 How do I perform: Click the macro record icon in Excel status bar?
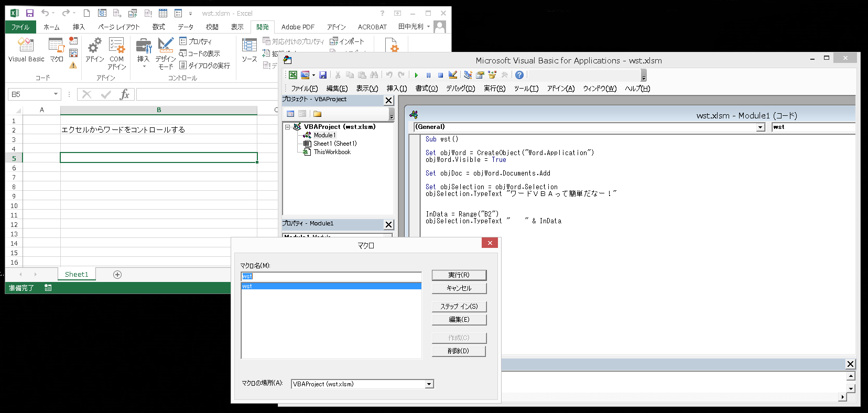click(x=48, y=288)
